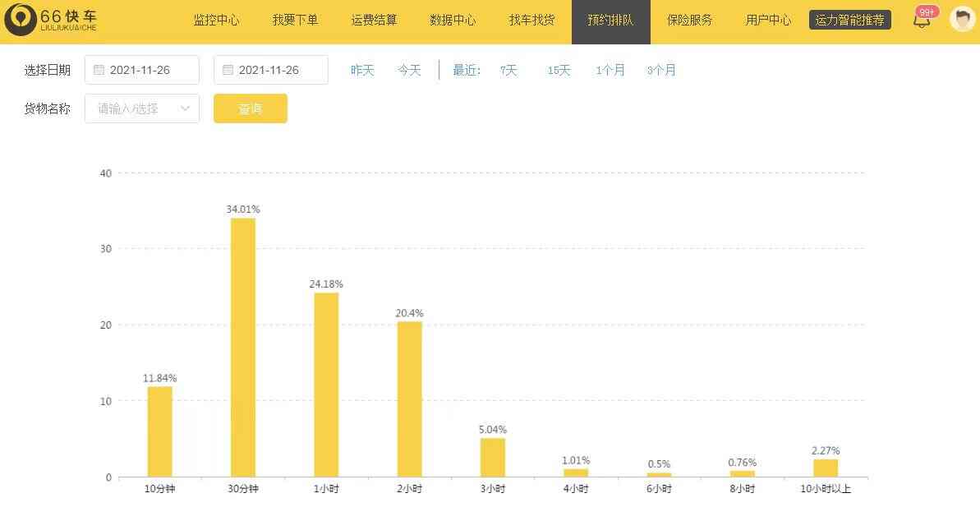Go to 运费结算 menu item
The image size is (980, 507).
click(x=374, y=21)
